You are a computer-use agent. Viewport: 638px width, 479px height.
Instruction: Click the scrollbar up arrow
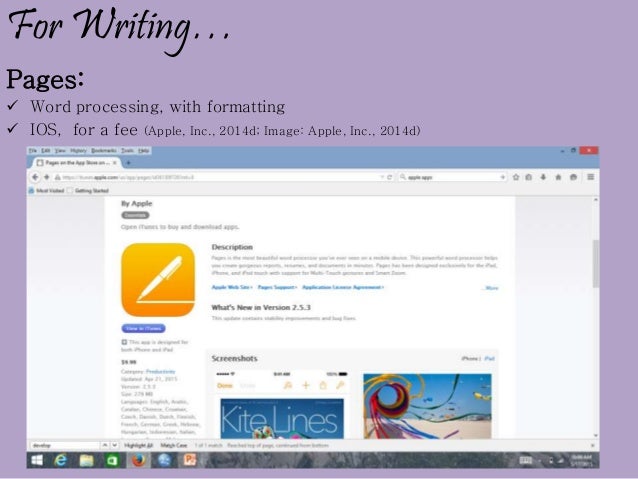pos(596,200)
